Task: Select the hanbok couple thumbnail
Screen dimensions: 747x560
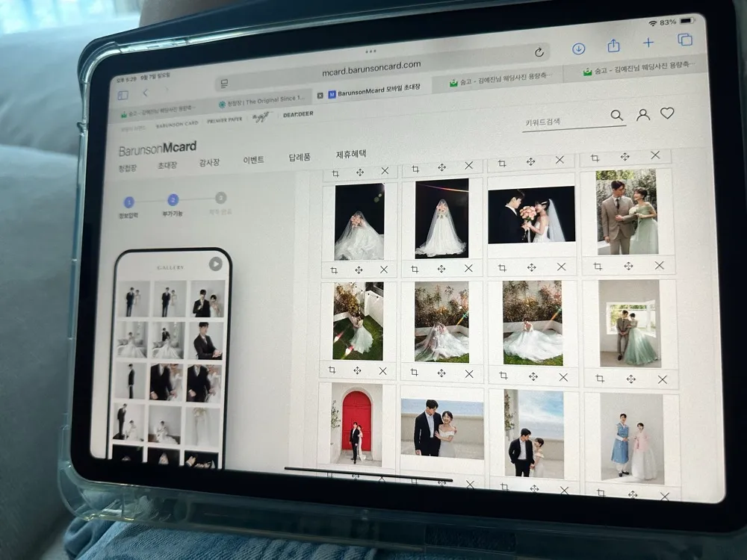Action: 632,437
